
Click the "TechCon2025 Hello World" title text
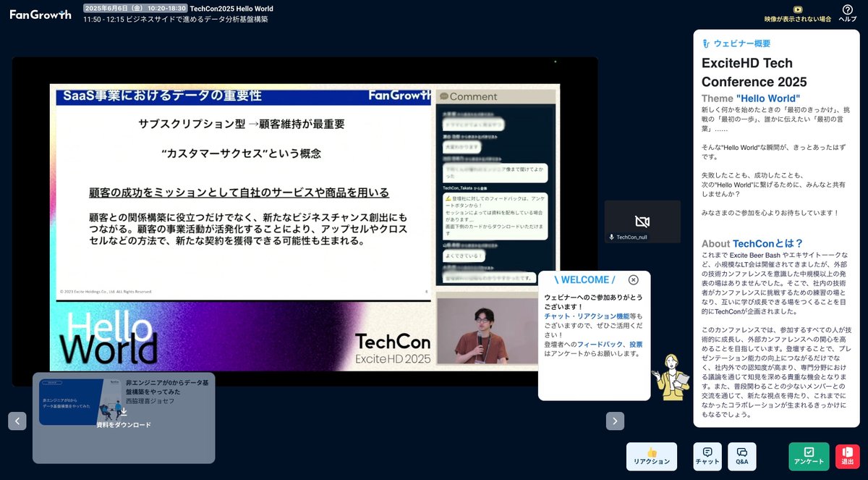click(x=231, y=9)
